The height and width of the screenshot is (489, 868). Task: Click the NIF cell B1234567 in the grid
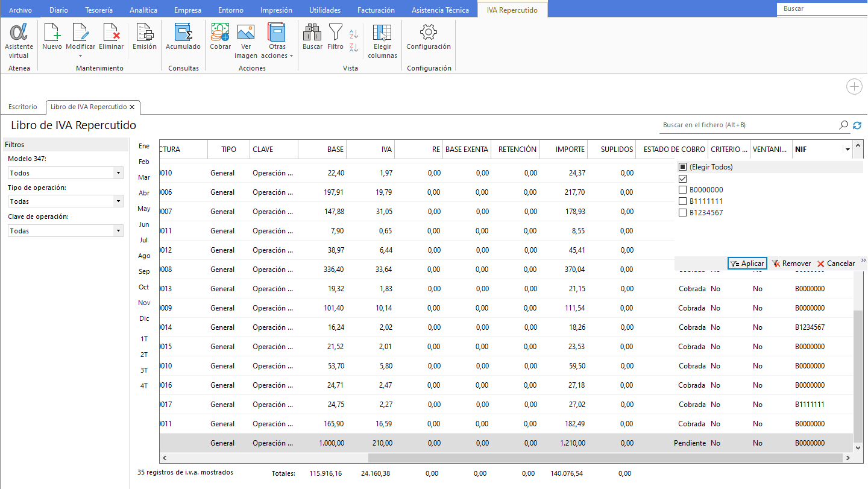[x=810, y=327]
